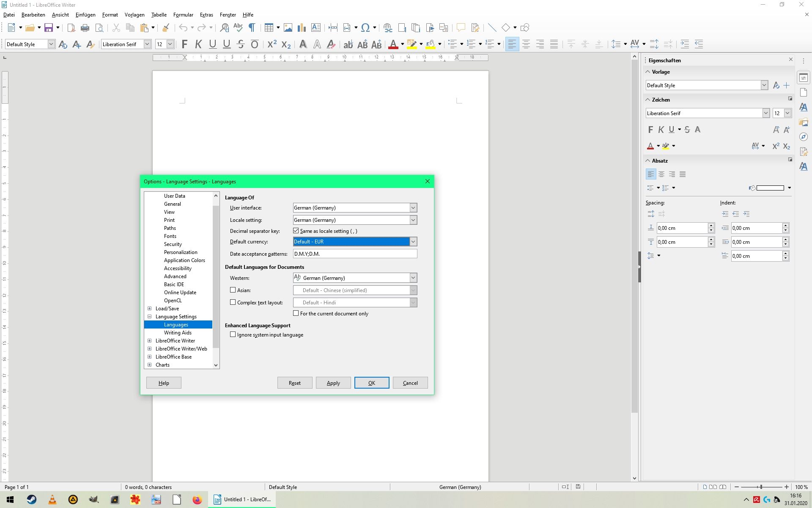Open the Format menu
Screen dimensions: 812x508
point(110,15)
